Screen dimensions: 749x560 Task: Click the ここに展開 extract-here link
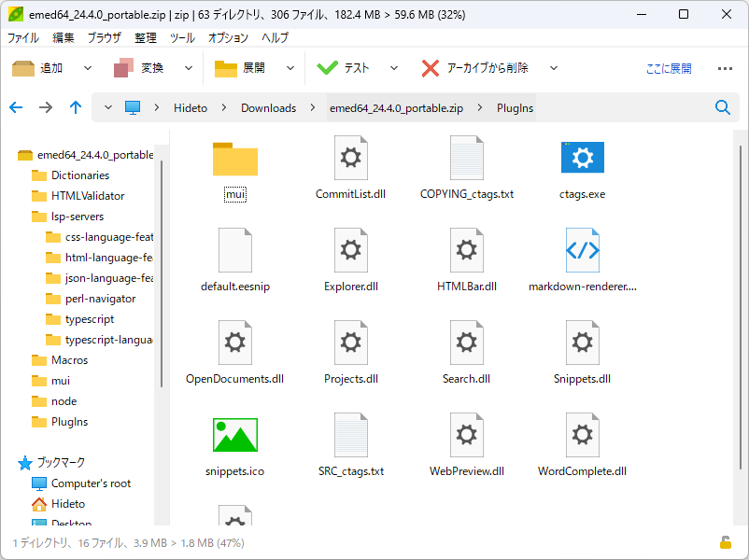tap(671, 67)
